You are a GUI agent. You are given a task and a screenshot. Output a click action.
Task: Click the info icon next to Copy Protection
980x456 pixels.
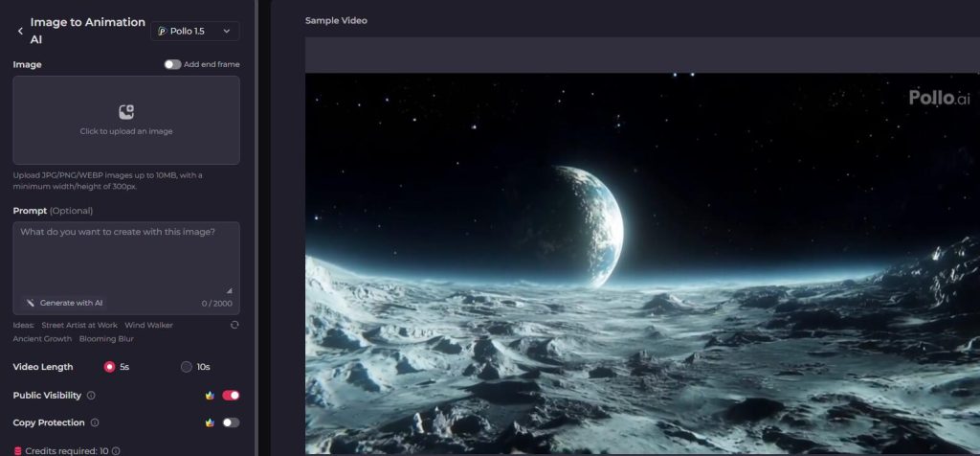pos(95,422)
